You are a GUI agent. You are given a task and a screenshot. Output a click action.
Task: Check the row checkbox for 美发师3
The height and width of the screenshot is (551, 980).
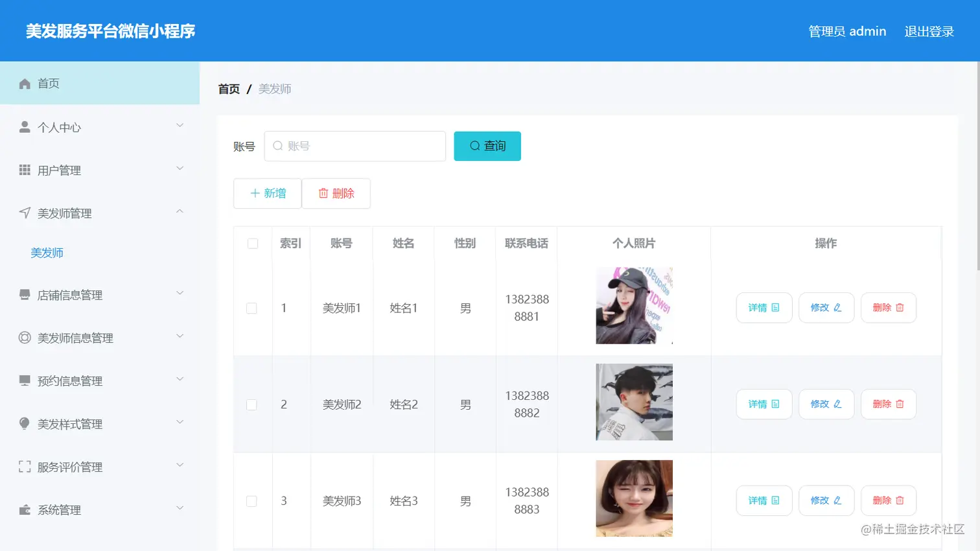pos(251,502)
